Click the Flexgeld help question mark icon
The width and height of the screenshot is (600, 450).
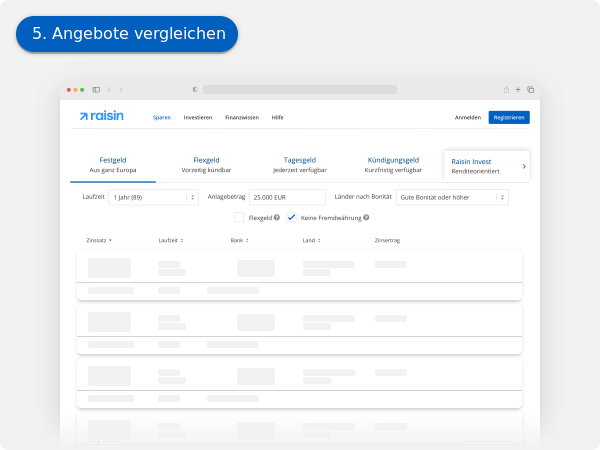(277, 217)
